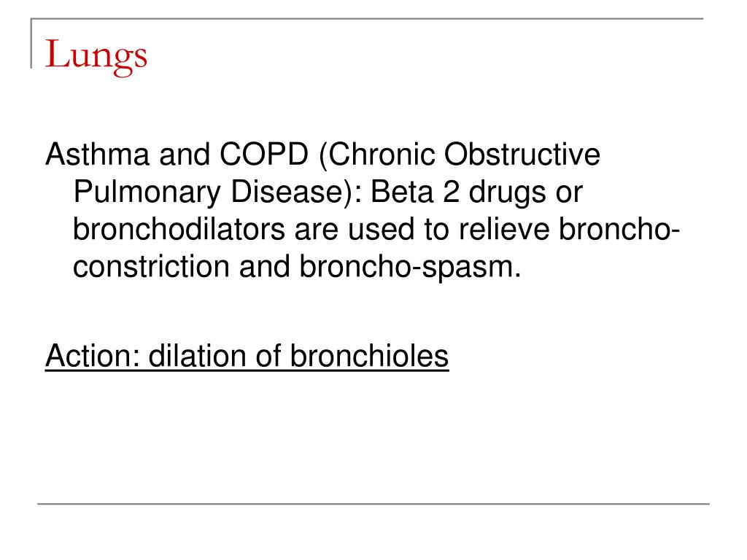Select the word "Pulmonary" in the second line

(147, 192)
